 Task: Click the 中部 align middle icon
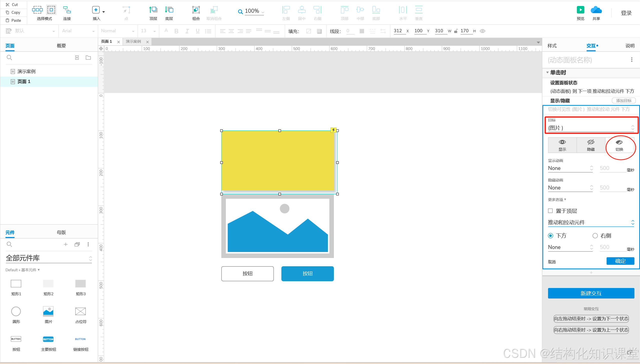pos(360,10)
